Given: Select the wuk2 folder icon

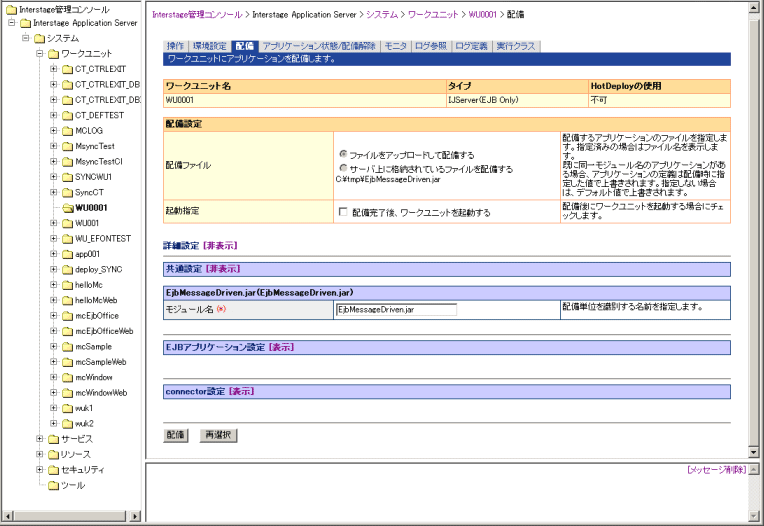Looking at the screenshot, I should click(x=67, y=423).
